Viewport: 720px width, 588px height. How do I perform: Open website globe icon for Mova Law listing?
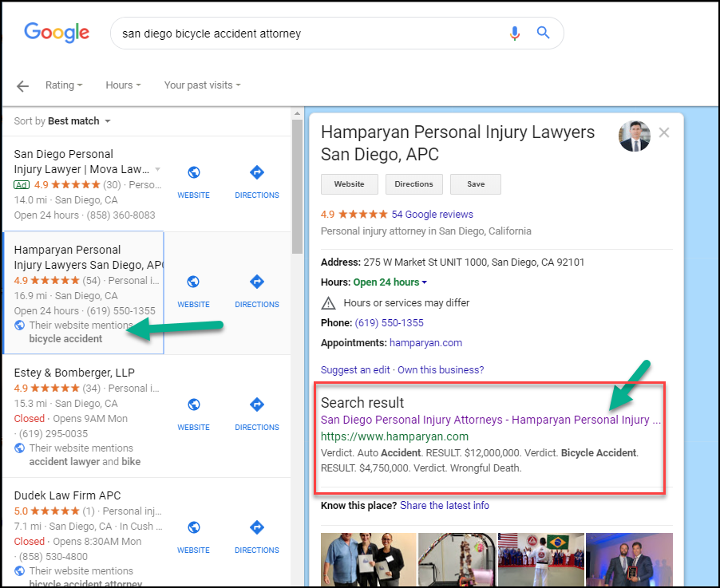tap(194, 172)
